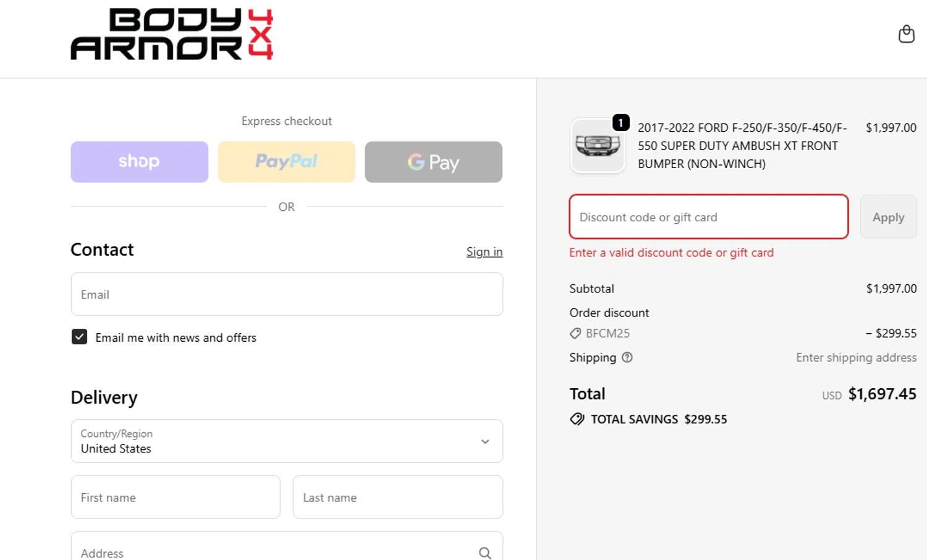Click the Subtotal $1,997.00 amount
The image size is (927, 560).
pos(891,289)
